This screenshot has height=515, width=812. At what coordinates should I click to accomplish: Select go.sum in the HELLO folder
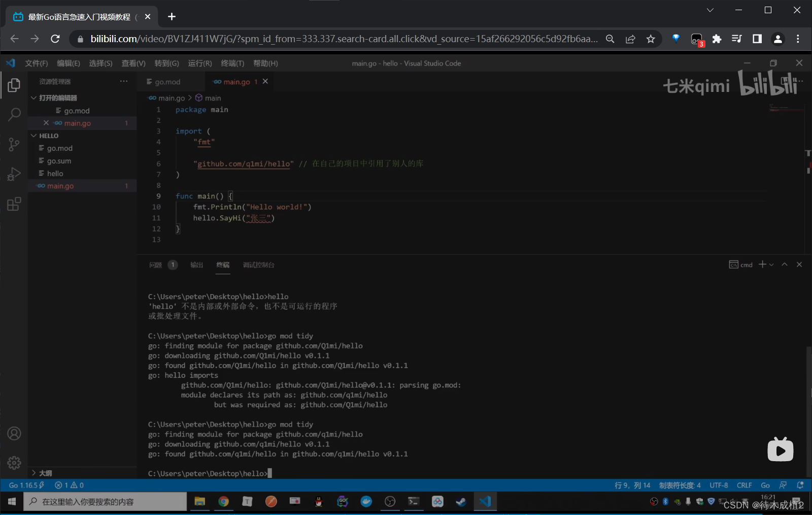tap(82, 160)
